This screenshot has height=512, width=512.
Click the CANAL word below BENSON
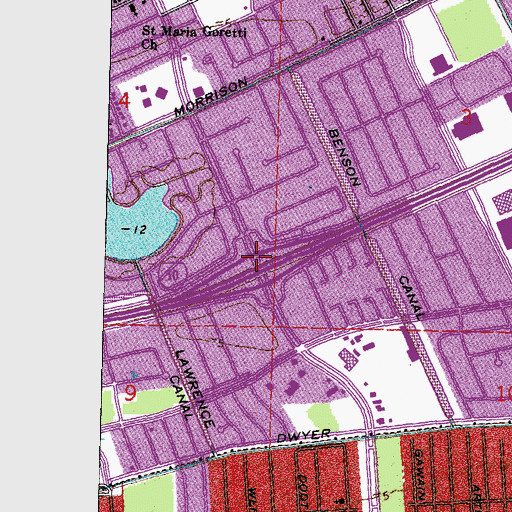point(412,298)
